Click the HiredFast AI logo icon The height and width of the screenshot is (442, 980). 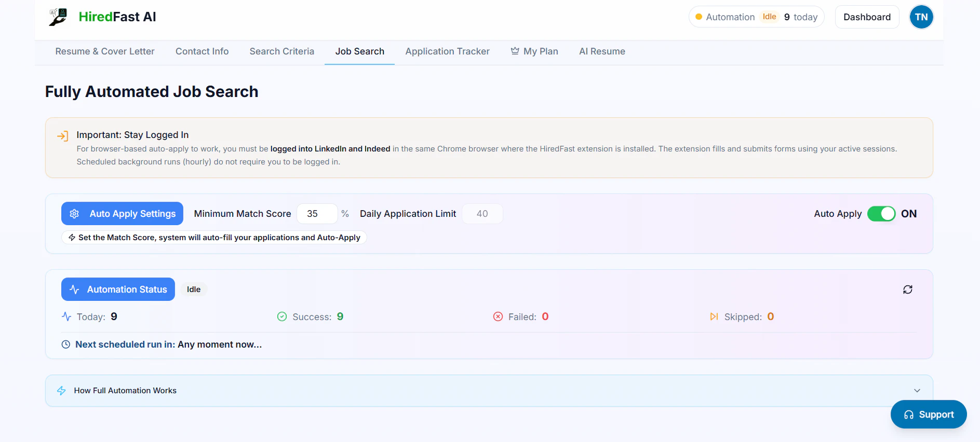pos(59,17)
